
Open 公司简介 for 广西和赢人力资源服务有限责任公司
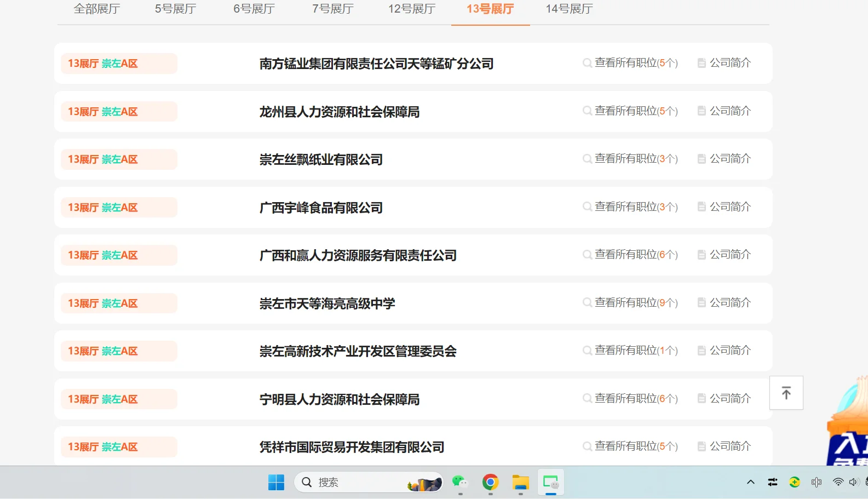(730, 255)
